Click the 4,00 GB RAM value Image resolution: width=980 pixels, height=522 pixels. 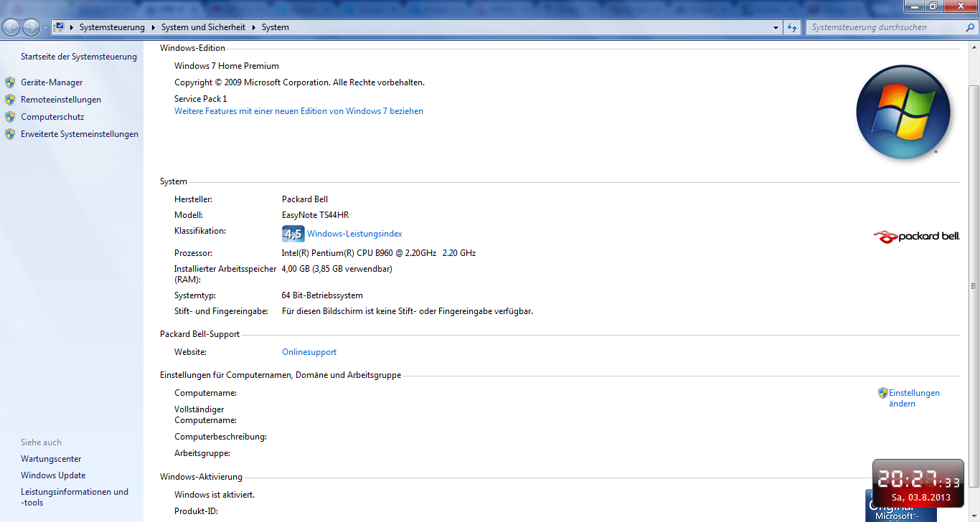point(337,269)
